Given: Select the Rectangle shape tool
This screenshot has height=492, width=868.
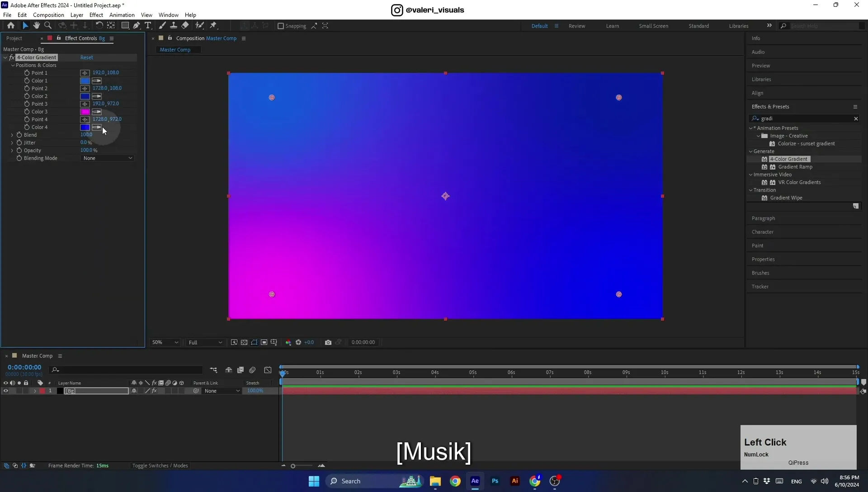Looking at the screenshot, I should point(125,26).
